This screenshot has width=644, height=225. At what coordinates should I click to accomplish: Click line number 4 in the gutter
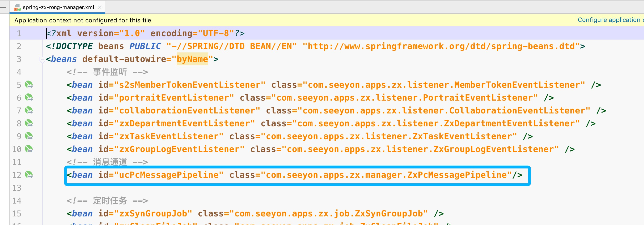19,72
